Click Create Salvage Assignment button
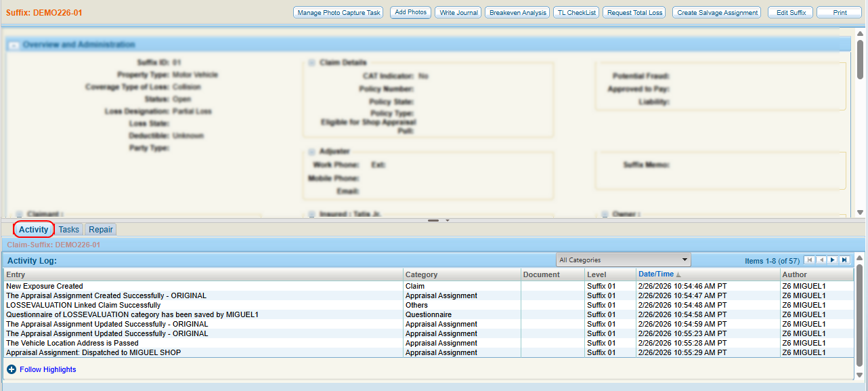 coord(717,13)
